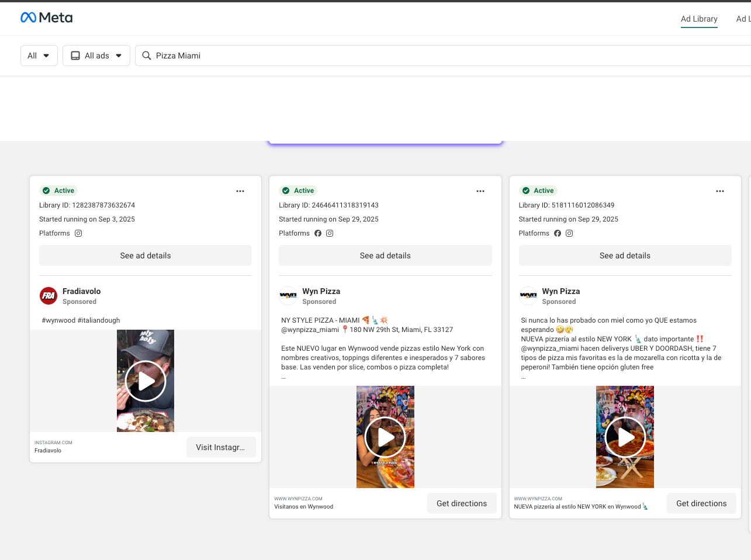Get directions on Visitanos en Wynwood ad
This screenshot has width=751, height=560.
point(462,503)
